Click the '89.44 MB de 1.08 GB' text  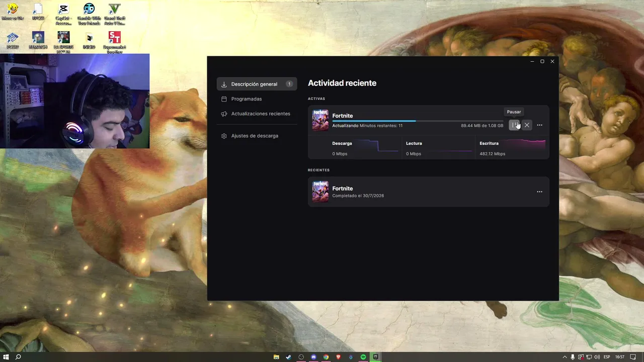pyautogui.click(x=482, y=126)
